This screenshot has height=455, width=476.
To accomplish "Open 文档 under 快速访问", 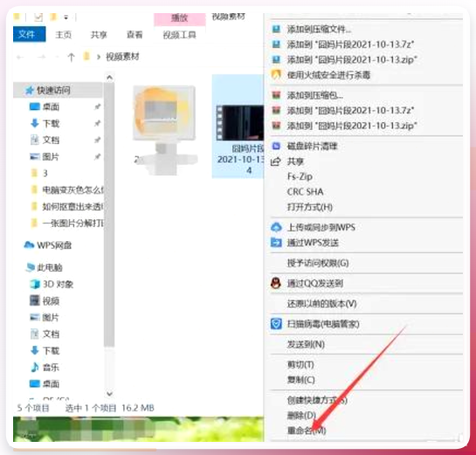I will pyautogui.click(x=51, y=140).
